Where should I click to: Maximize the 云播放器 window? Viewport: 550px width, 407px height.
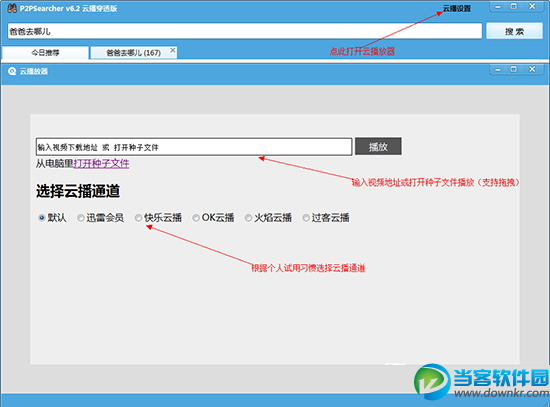[x=514, y=69]
